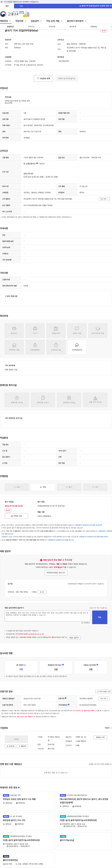
Task: Click the 주택자금 지원 welfare icon
Action: coord(14,347)
